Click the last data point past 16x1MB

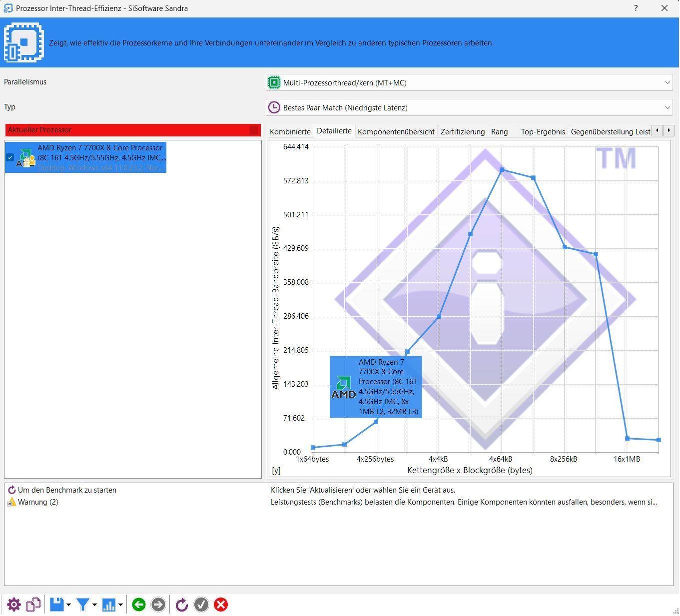tap(659, 440)
